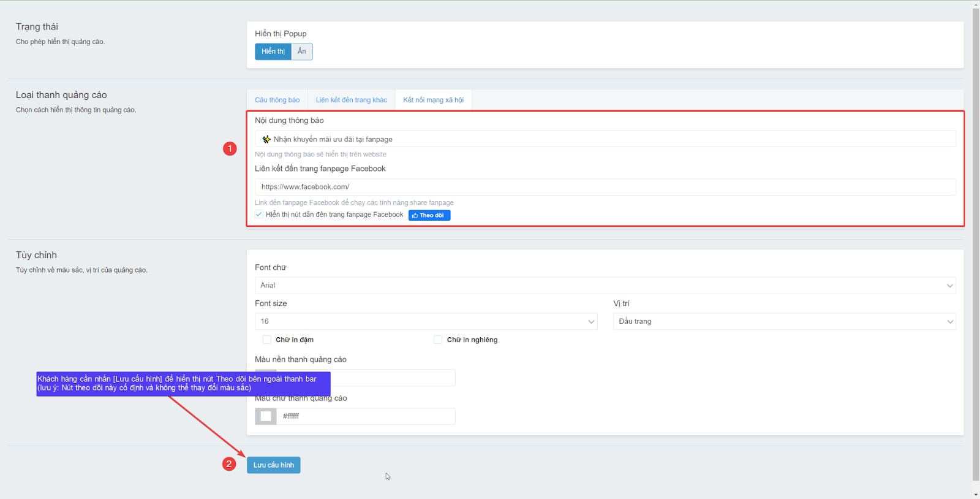Focus the Facebook fanpage link field

point(605,187)
